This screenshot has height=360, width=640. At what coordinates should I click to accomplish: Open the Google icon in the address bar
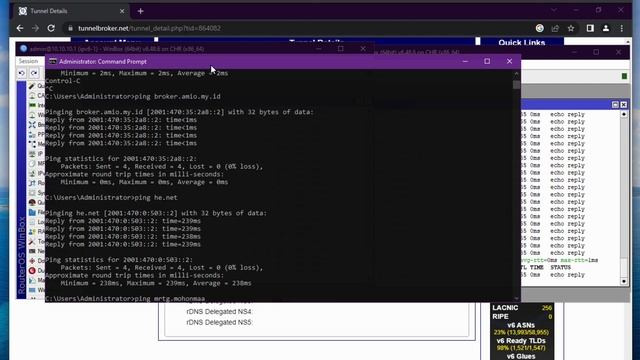click(x=540, y=28)
